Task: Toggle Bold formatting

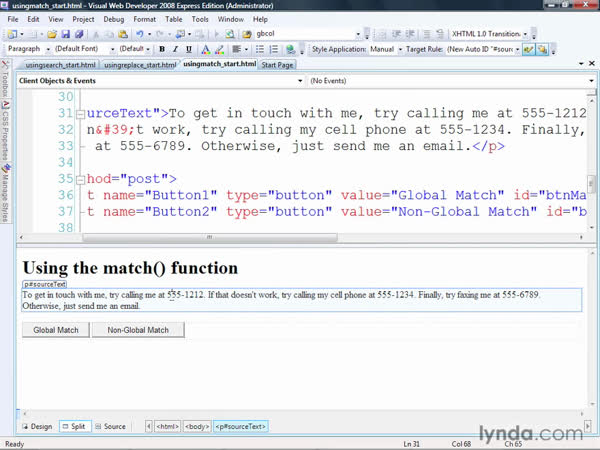Action: click(x=161, y=48)
